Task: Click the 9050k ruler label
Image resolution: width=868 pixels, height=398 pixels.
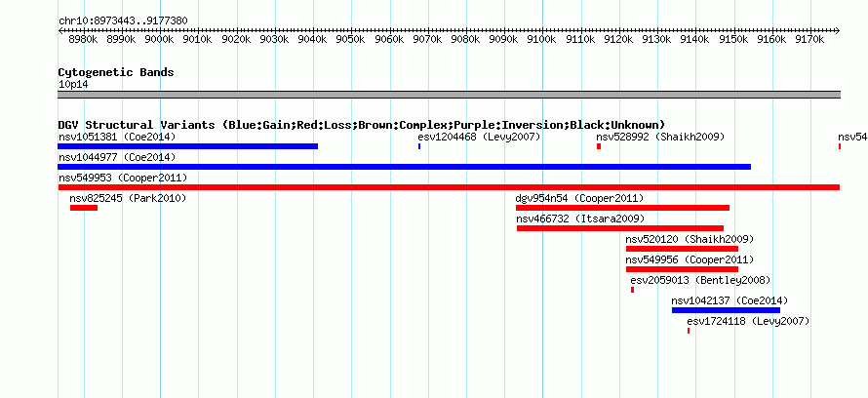Action: (x=351, y=40)
